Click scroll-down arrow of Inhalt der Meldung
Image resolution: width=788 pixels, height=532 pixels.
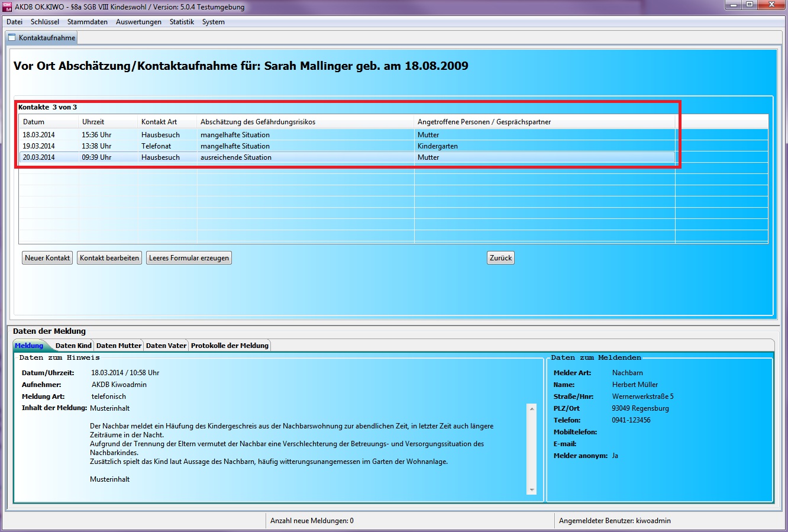(532, 490)
